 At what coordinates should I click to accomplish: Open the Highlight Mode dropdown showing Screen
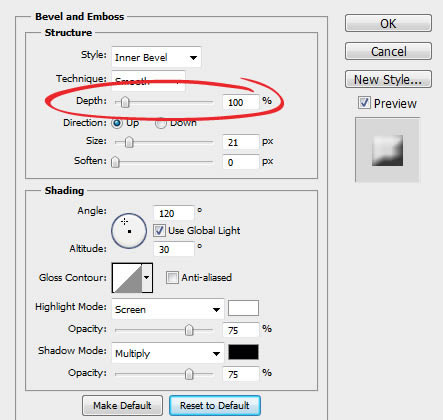click(168, 309)
